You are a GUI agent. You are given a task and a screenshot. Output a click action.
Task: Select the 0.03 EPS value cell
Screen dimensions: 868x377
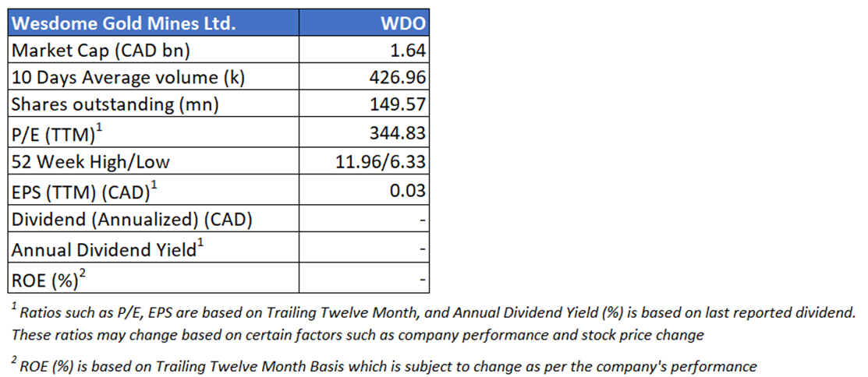click(x=409, y=191)
